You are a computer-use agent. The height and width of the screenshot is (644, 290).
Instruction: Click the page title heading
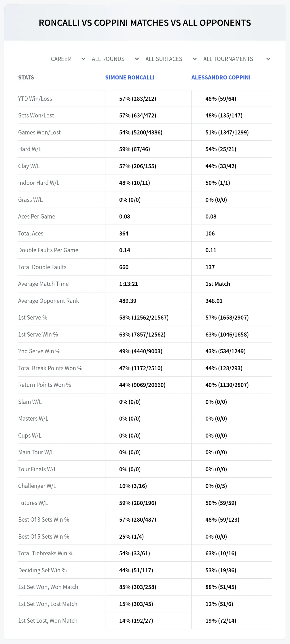coord(145,23)
